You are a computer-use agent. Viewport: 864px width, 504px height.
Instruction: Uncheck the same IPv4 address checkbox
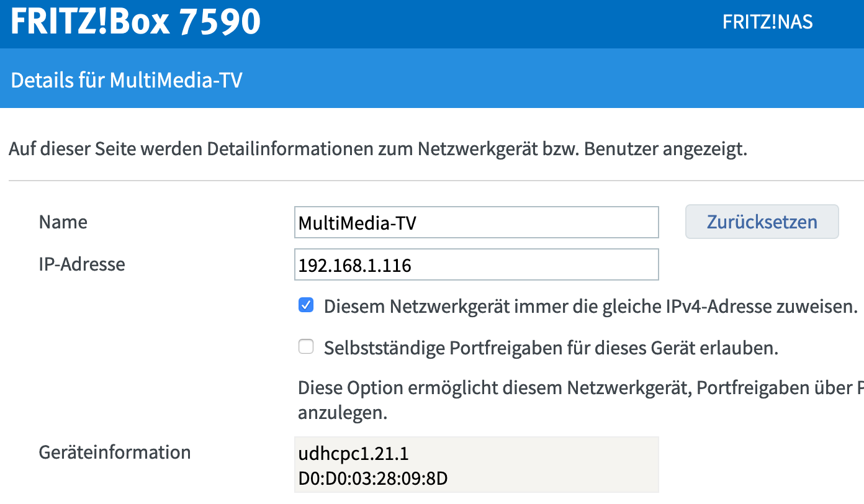click(306, 305)
